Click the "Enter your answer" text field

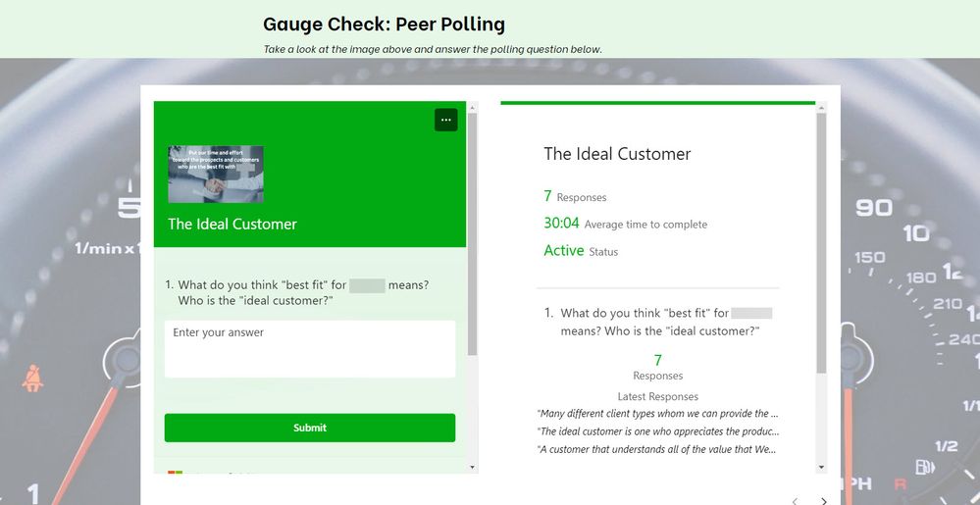click(x=309, y=348)
